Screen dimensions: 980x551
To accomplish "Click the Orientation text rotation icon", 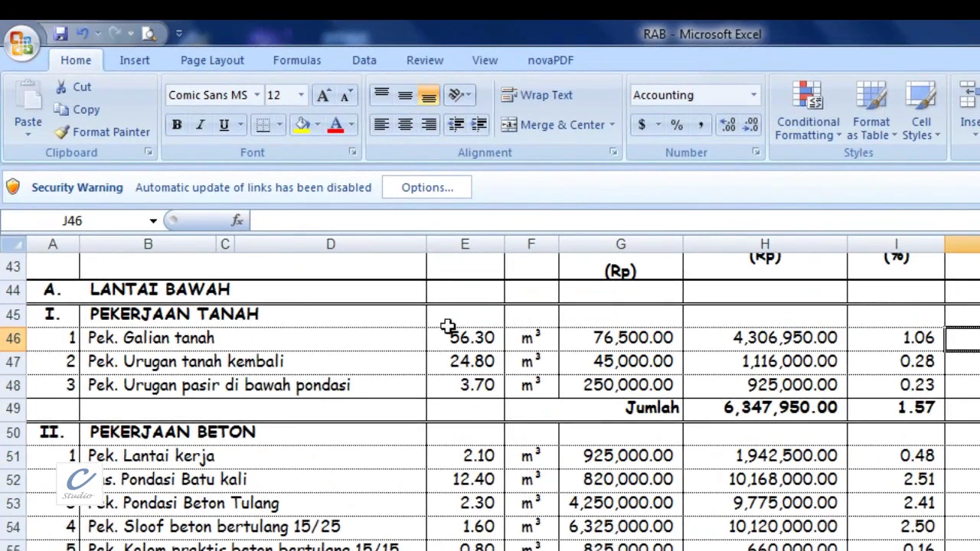I will pyautogui.click(x=456, y=95).
